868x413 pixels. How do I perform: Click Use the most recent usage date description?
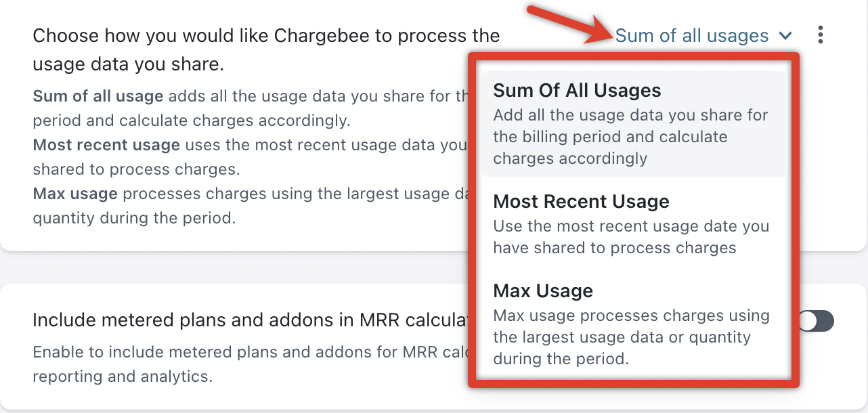point(630,237)
